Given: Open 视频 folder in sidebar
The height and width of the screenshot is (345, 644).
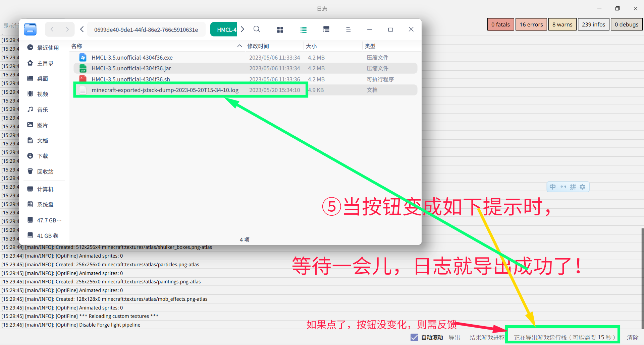Looking at the screenshot, I should tap(44, 94).
